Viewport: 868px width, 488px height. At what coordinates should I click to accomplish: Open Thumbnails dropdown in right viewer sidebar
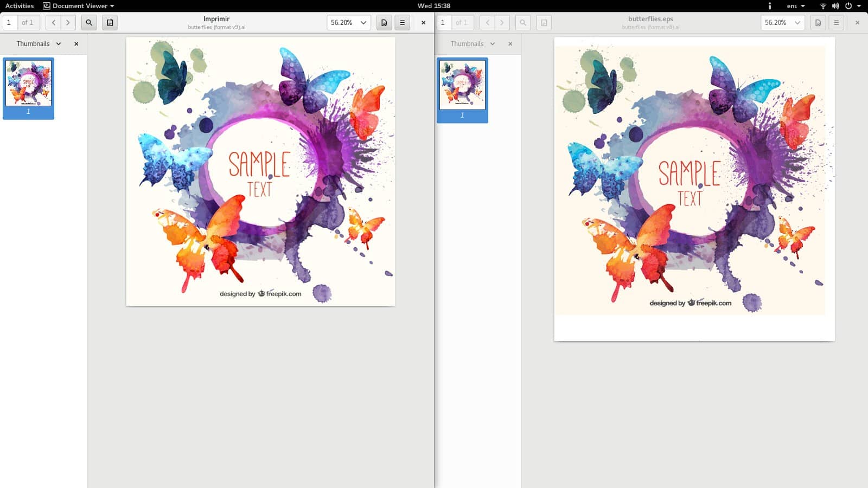click(473, 44)
